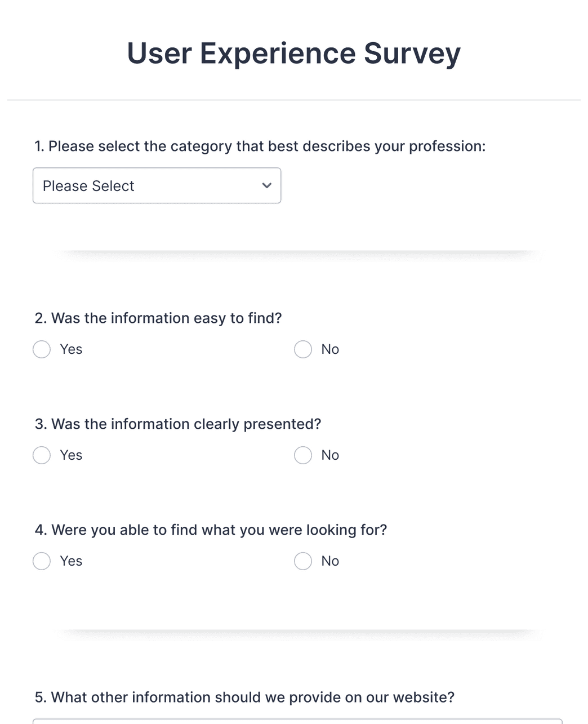Mark Yes radio for finding what you wanted
Viewport: 588px width, 724px height.
(x=42, y=561)
